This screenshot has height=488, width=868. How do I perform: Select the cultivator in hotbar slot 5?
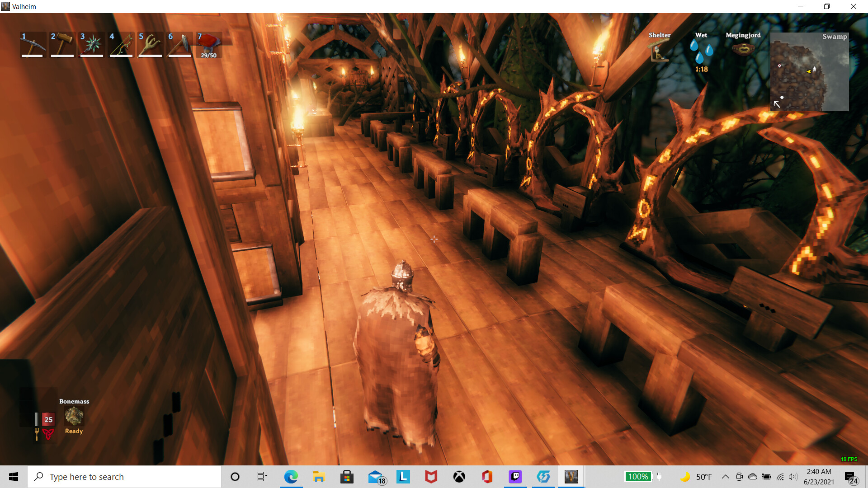[151, 45]
